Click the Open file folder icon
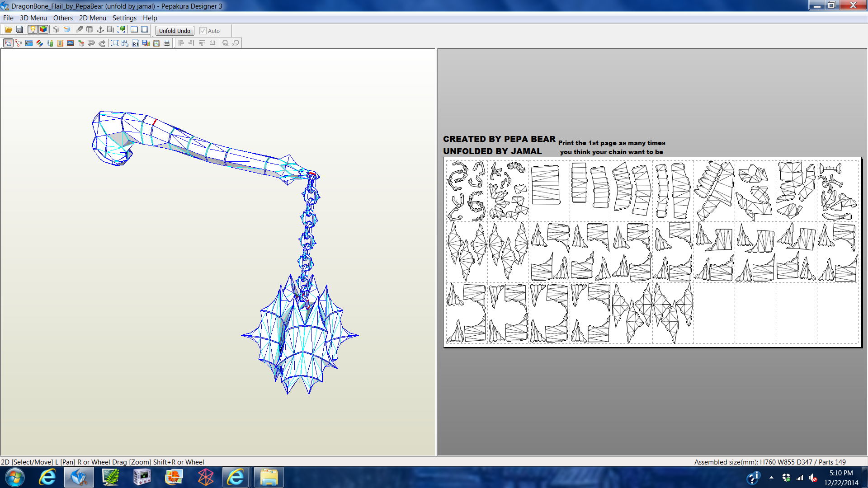 click(x=9, y=30)
